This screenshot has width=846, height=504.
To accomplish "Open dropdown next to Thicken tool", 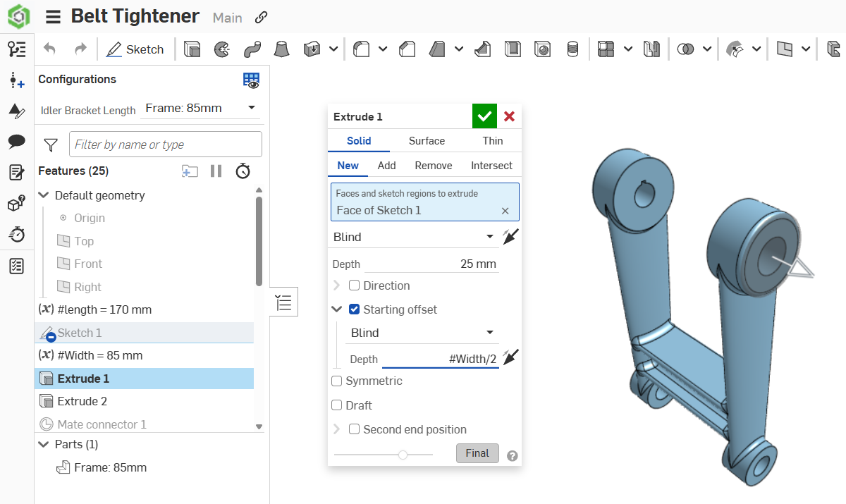I will pyautogui.click(x=333, y=49).
